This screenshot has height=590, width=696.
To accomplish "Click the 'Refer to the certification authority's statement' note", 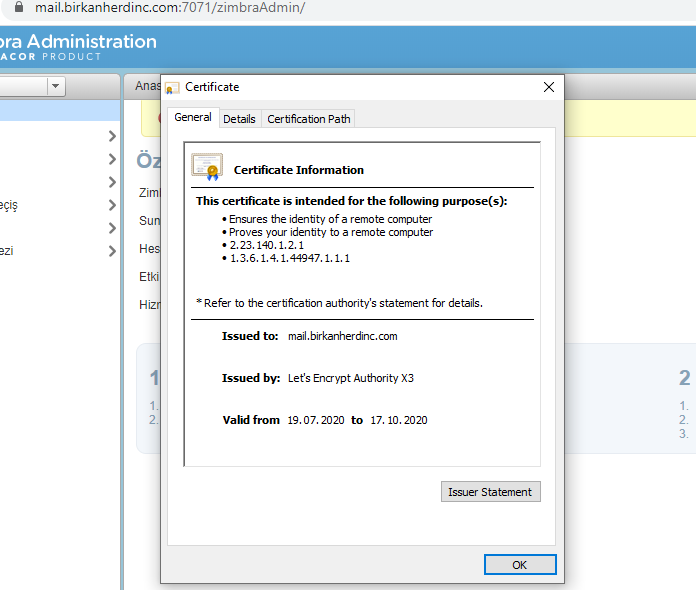I will (x=340, y=303).
